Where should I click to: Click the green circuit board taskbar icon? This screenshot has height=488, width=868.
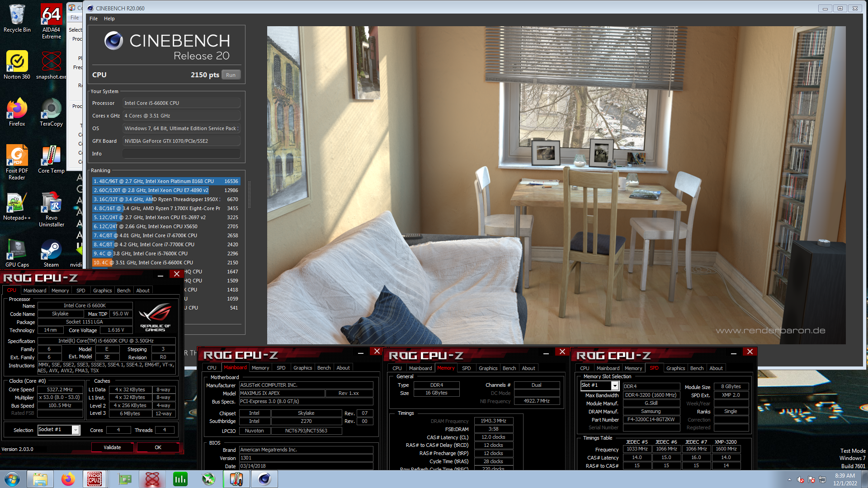(x=125, y=479)
